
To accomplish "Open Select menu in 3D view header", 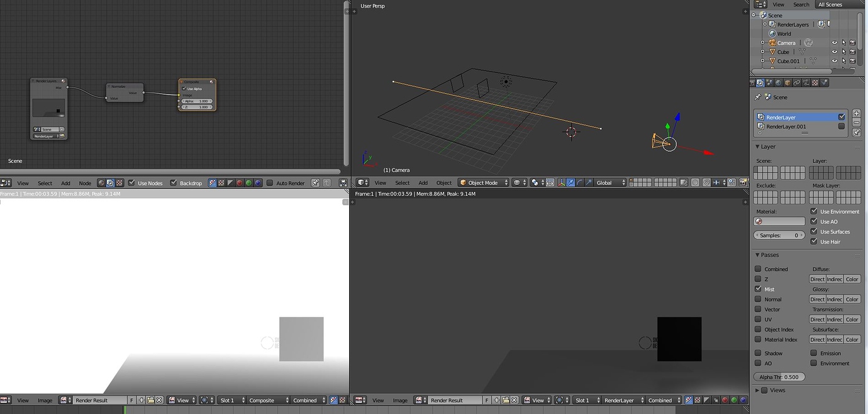I will click(x=403, y=182).
